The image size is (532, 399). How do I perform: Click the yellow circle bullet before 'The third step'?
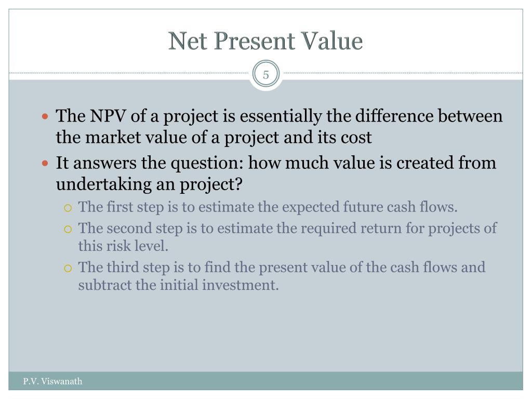tap(68, 269)
